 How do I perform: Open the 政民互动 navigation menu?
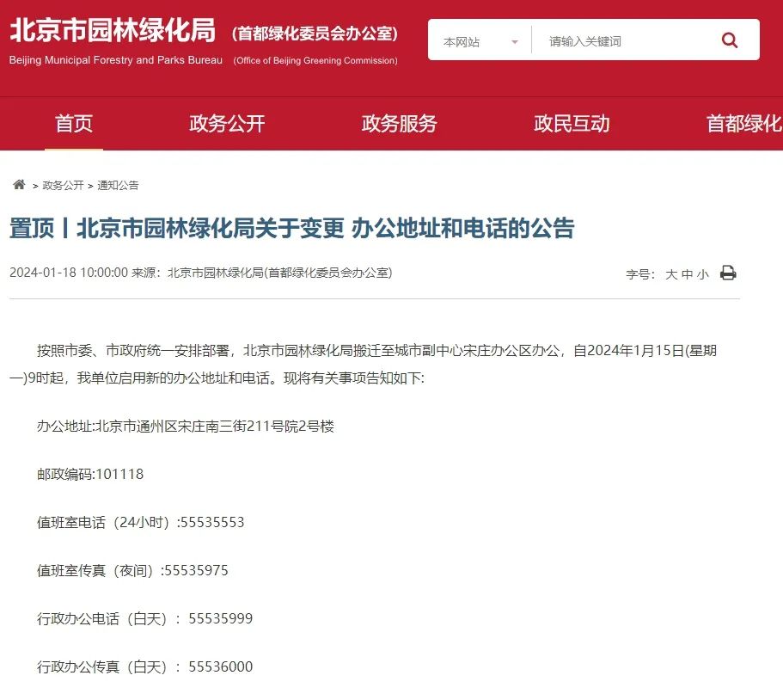pyautogui.click(x=572, y=124)
